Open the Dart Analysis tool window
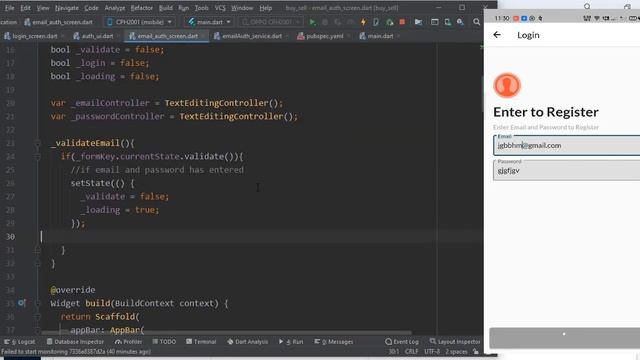This screenshot has height=360, width=640. 247,342
